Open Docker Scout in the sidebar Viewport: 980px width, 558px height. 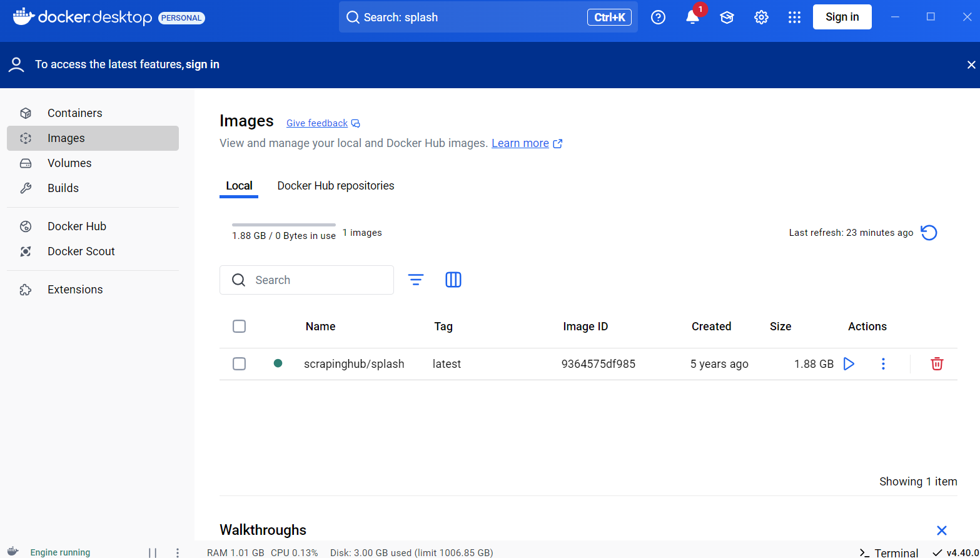(x=93, y=251)
